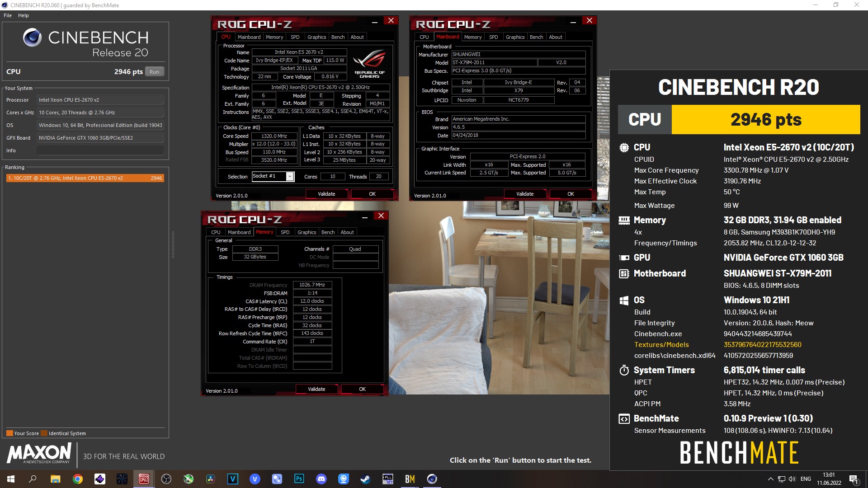Click the GPU card icon in BenchMate panel
The width and height of the screenshot is (868, 488).
(624, 258)
